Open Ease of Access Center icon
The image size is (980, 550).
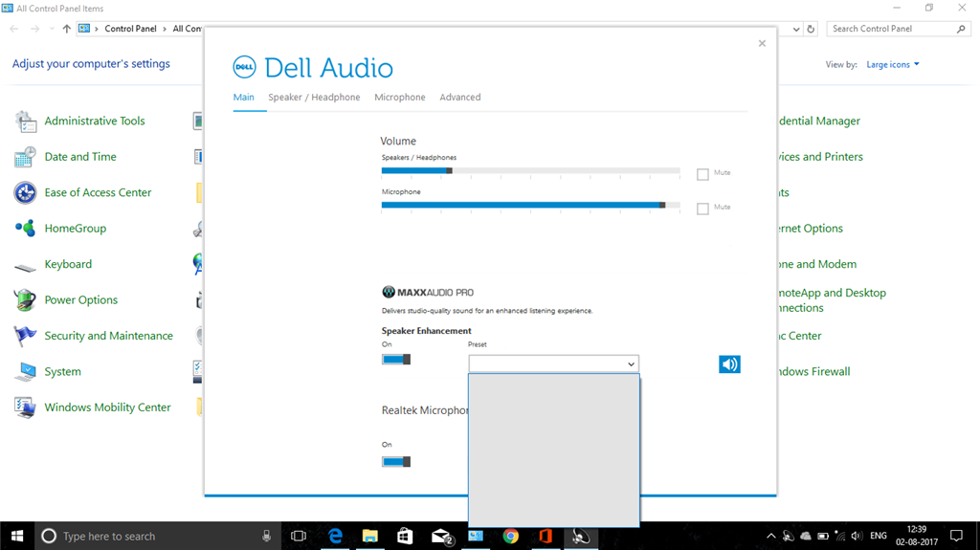point(25,192)
